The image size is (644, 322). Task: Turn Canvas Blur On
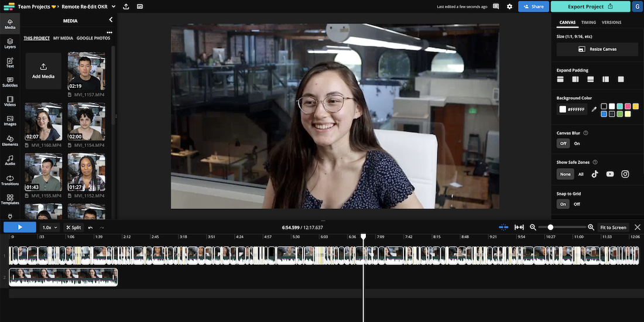point(577,143)
